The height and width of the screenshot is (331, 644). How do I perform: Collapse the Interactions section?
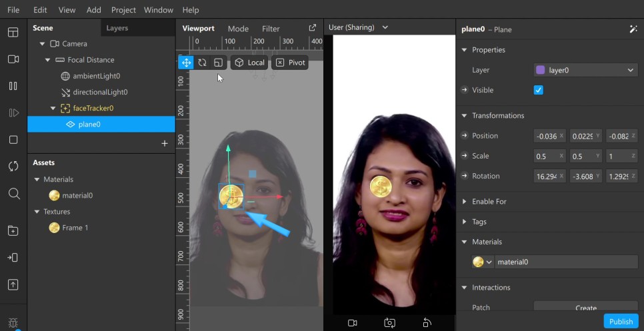pyautogui.click(x=465, y=288)
